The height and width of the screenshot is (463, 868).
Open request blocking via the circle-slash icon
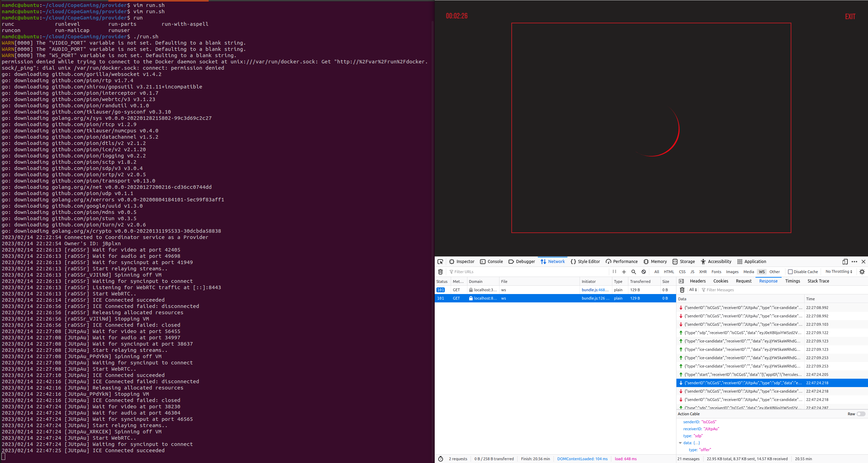click(644, 272)
